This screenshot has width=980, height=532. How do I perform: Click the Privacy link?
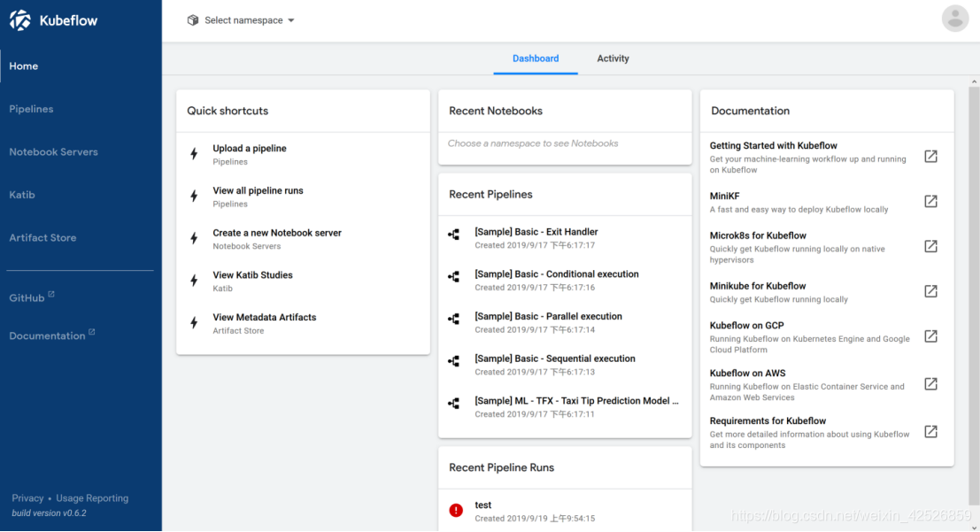pyautogui.click(x=27, y=498)
